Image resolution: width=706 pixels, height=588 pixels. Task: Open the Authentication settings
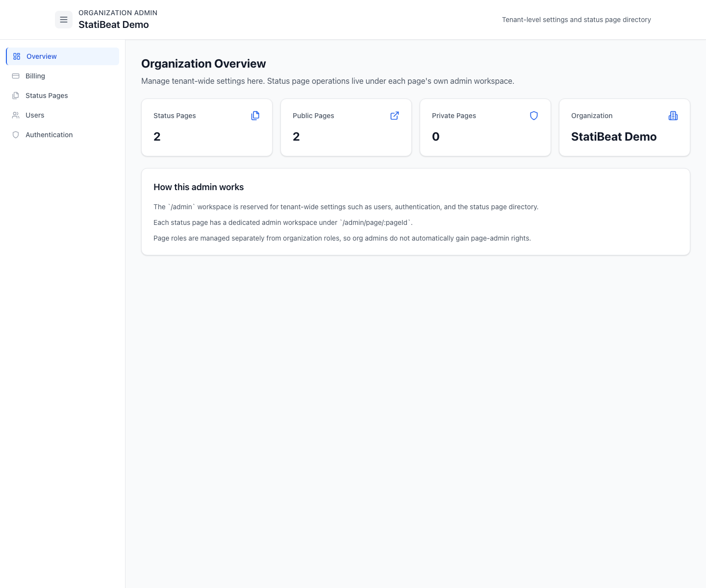pyautogui.click(x=49, y=134)
